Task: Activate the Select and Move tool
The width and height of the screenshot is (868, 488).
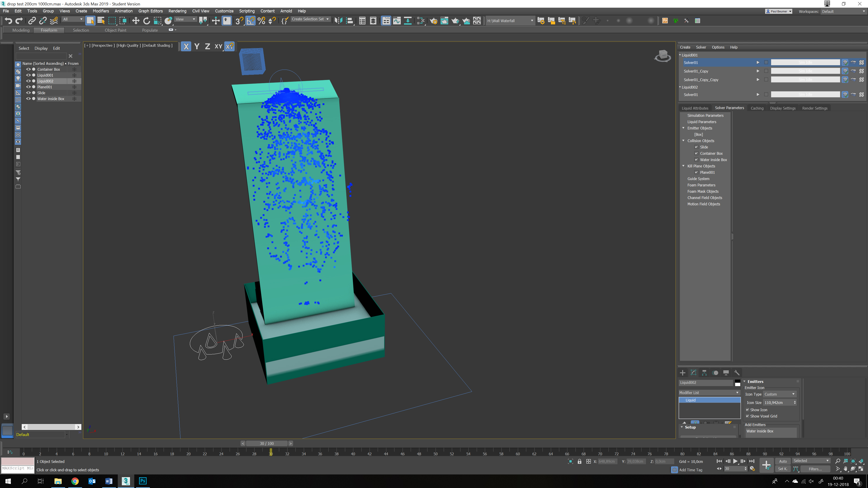Action: (x=136, y=21)
